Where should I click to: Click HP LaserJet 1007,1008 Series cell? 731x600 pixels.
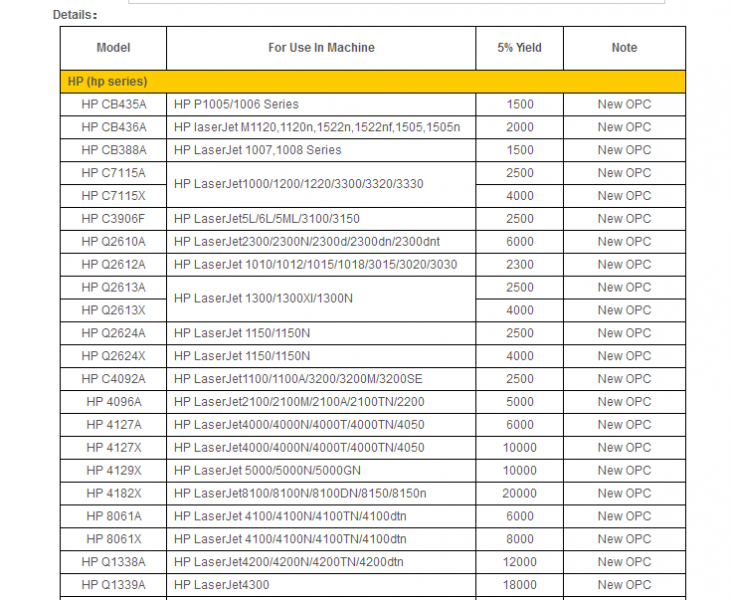[x=321, y=150]
